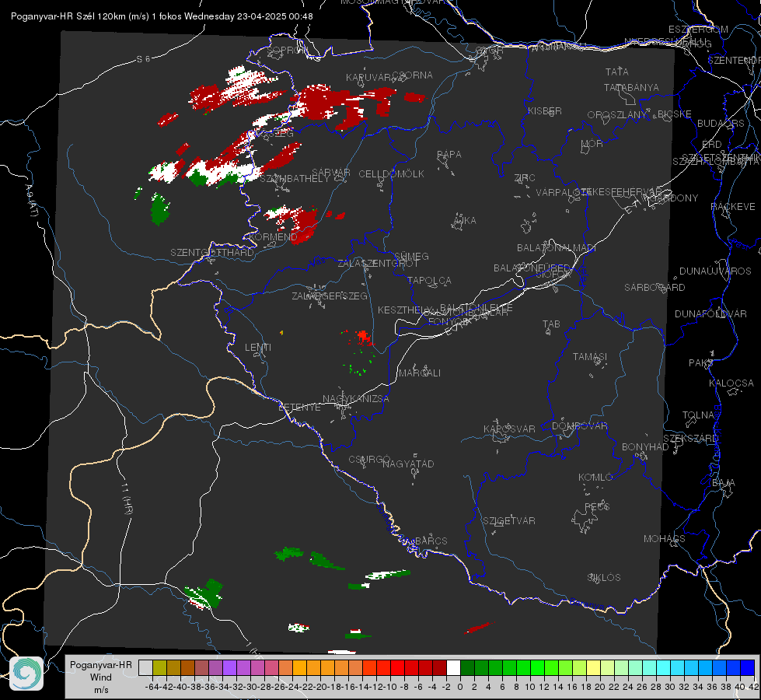Click the CSORNA city label
The width and height of the screenshot is (761, 700).
[x=412, y=75]
